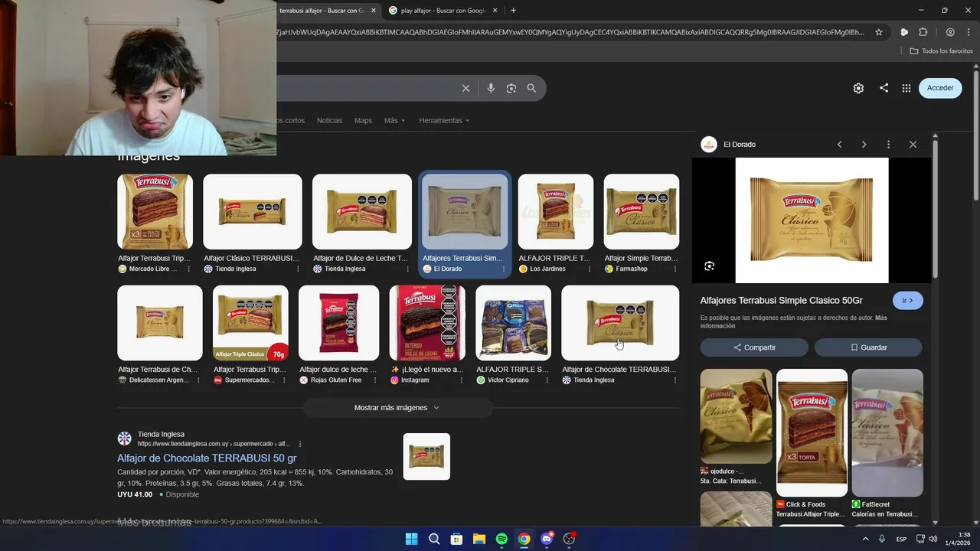Open Google quick settings gear
Viewport: 980px width, 551px height.
(858, 88)
